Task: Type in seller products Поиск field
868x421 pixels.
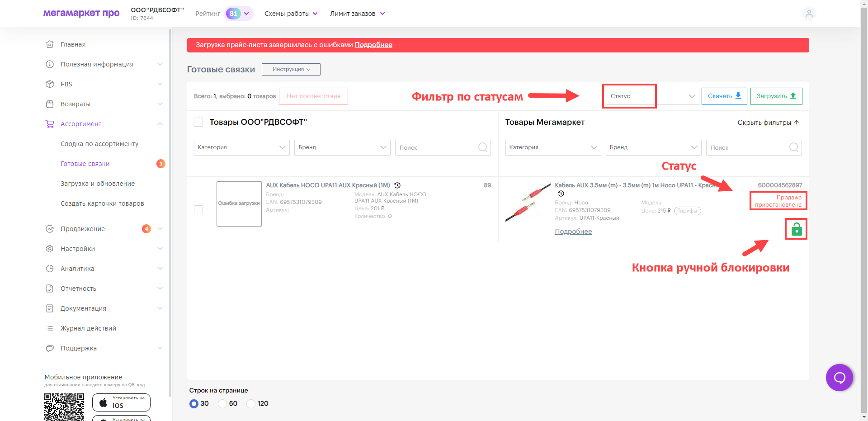Action: [x=443, y=147]
